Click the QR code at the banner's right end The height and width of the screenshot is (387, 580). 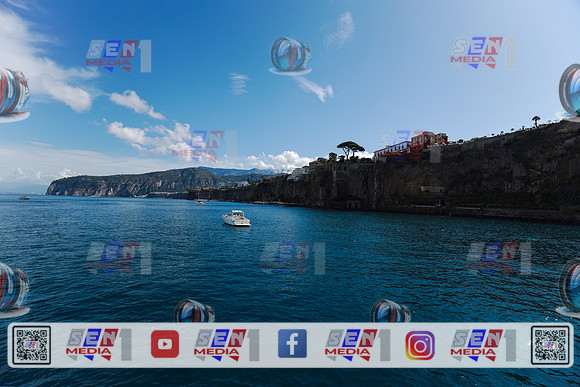[550, 345]
